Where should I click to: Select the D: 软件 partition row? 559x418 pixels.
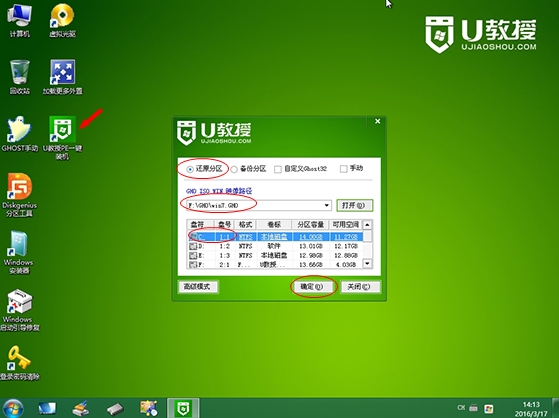coord(275,246)
